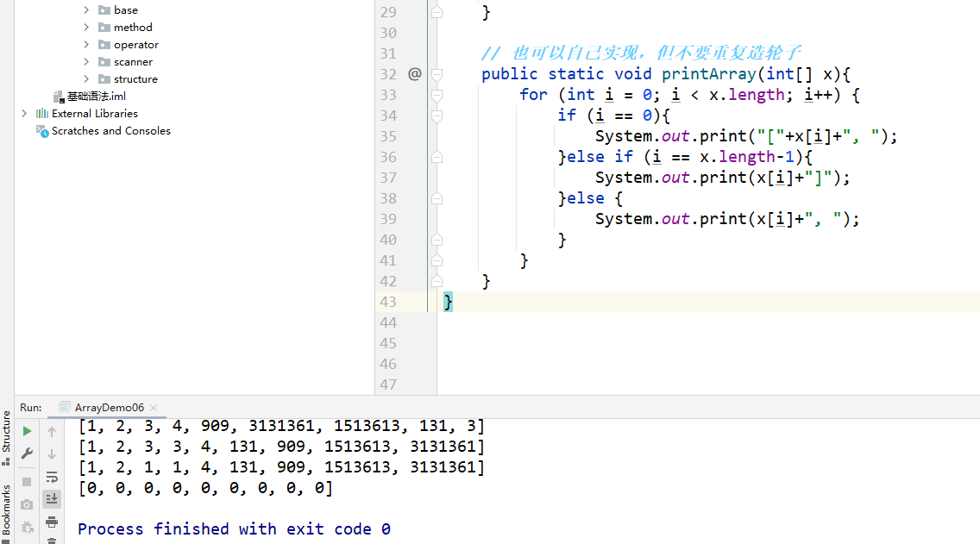The height and width of the screenshot is (544, 980).
Task: Select the 基础语法.iml file
Action: point(90,97)
